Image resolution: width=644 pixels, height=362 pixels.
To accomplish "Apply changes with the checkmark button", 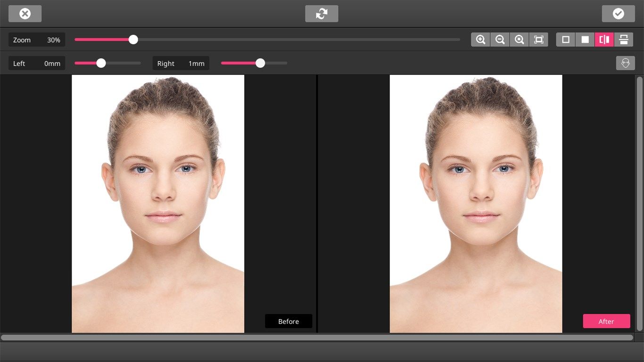I will point(618,14).
